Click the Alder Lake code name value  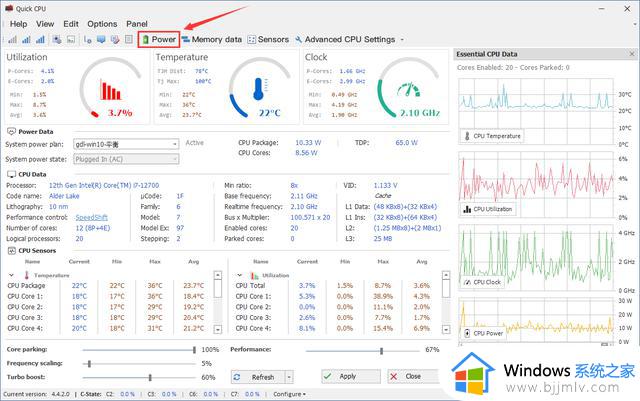click(x=64, y=196)
